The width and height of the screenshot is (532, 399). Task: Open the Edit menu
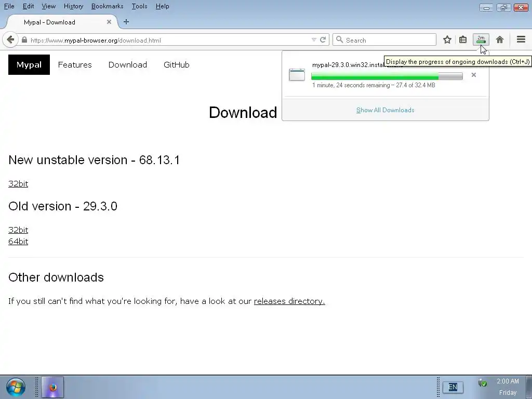28,6
